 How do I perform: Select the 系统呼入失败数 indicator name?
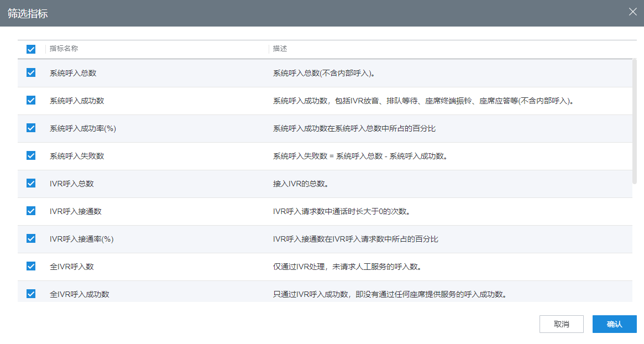click(77, 156)
